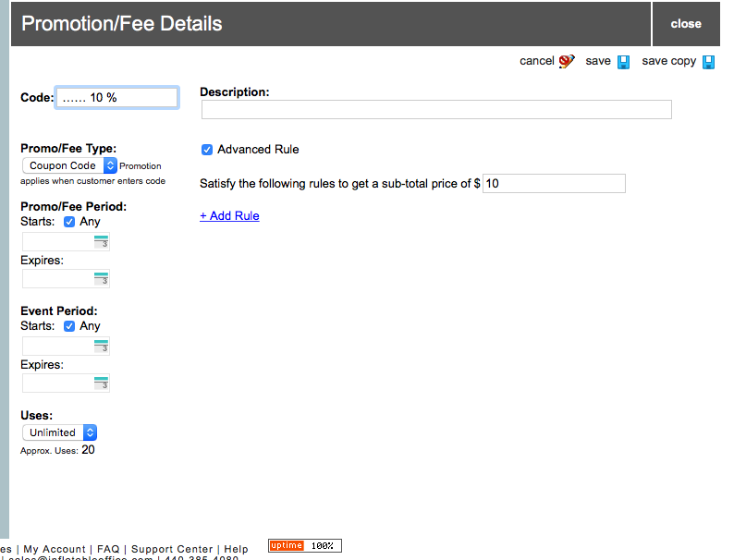Image resolution: width=734 pixels, height=560 pixels.
Task: Click the uptime status badge
Action: (304, 546)
